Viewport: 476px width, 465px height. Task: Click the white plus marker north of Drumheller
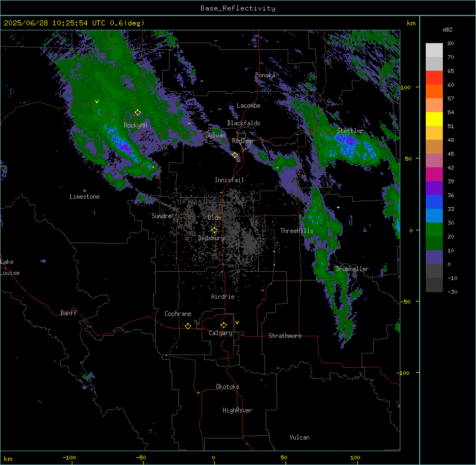coord(338,207)
